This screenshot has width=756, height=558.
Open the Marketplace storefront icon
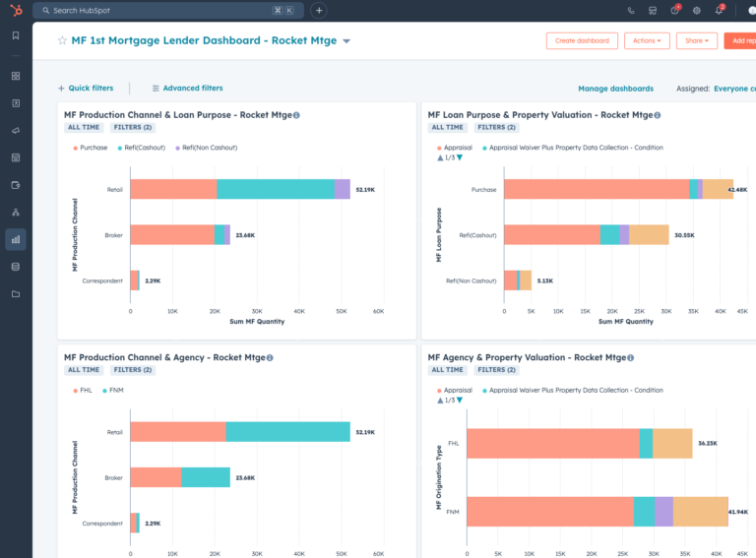coord(653,11)
